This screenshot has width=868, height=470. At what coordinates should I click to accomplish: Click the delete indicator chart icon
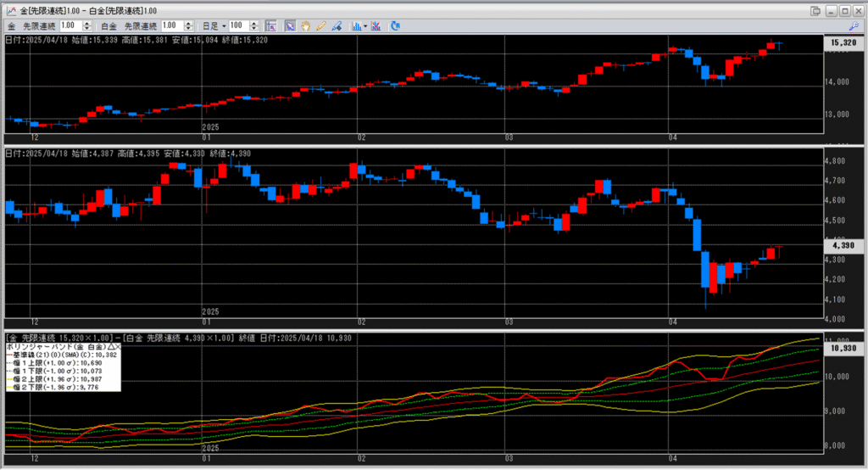(x=376, y=26)
